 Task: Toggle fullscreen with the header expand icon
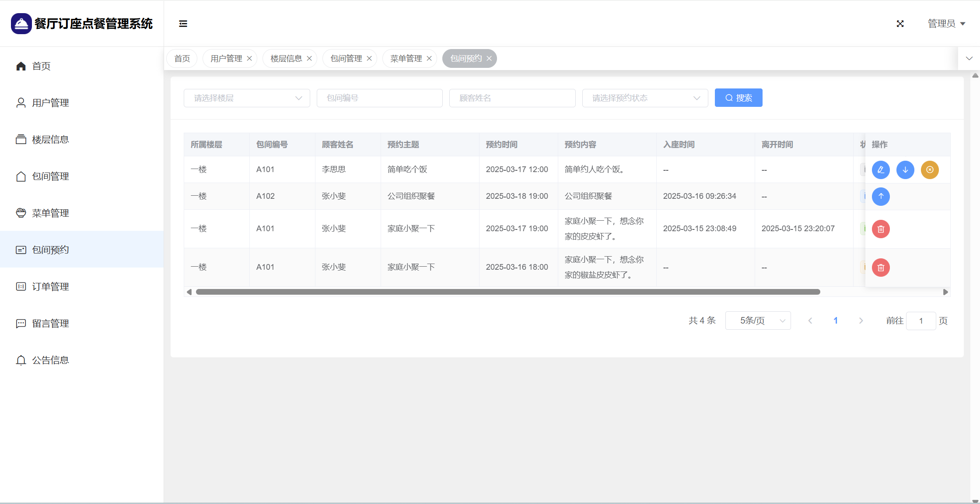900,24
